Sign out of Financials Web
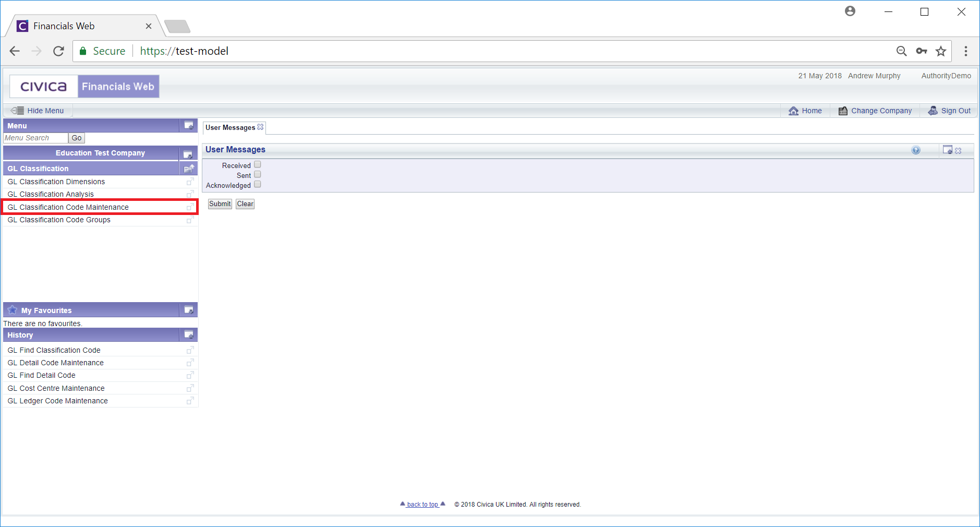Image resolution: width=980 pixels, height=527 pixels. 949,111
